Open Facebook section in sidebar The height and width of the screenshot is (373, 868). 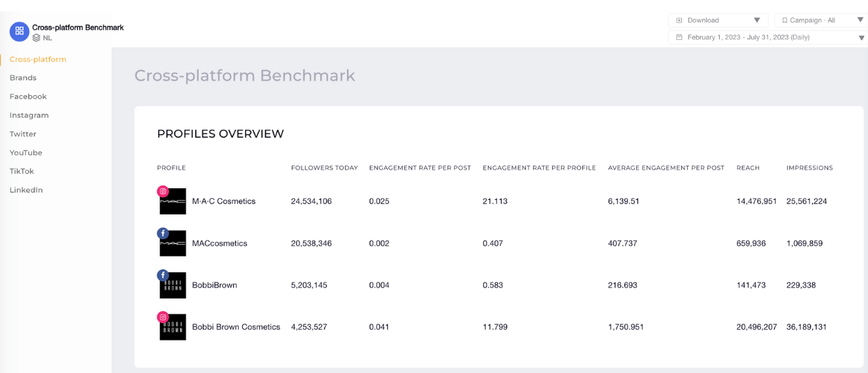click(28, 97)
